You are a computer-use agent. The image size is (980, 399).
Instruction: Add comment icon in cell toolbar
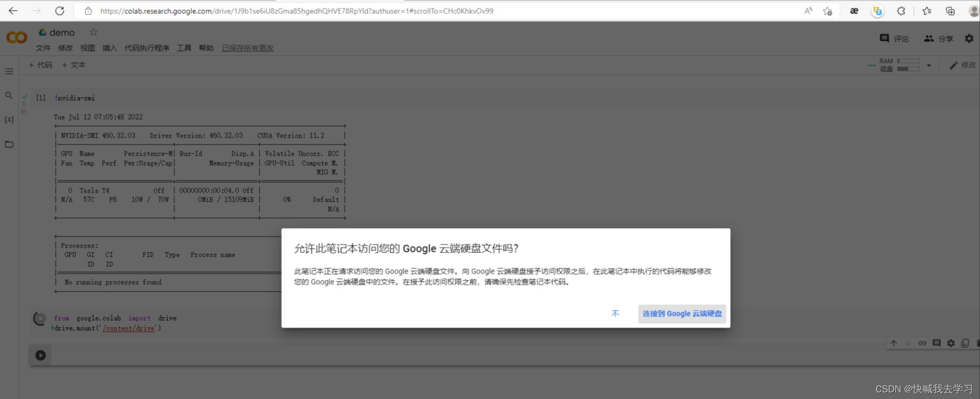click(x=936, y=343)
